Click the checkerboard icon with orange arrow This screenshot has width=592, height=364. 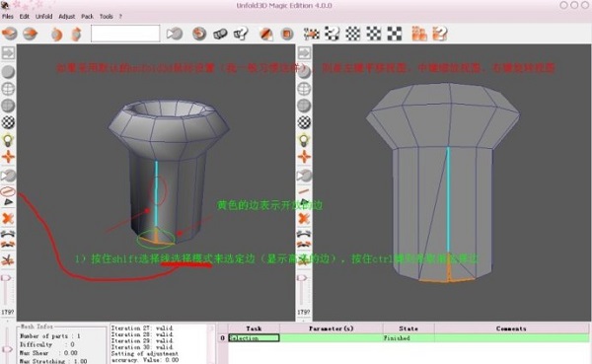pyautogui.click(x=312, y=34)
